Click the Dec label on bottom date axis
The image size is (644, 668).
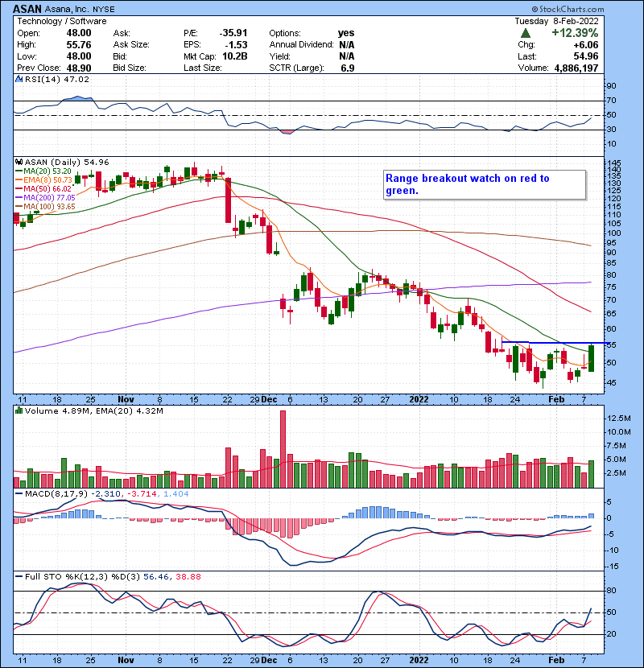[269, 660]
